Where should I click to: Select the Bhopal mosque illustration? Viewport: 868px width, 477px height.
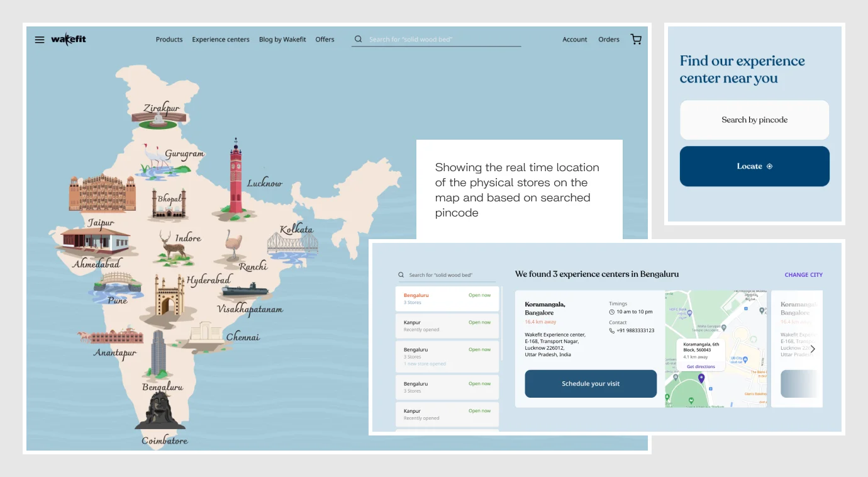pos(168,205)
